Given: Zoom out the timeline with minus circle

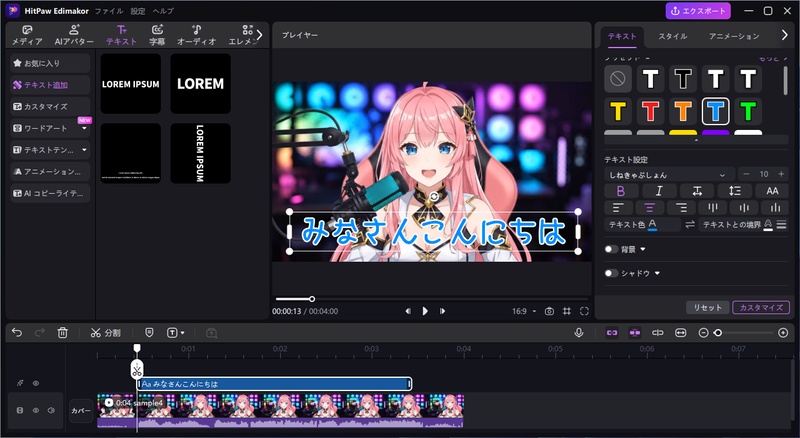Looking at the screenshot, I should (x=703, y=333).
